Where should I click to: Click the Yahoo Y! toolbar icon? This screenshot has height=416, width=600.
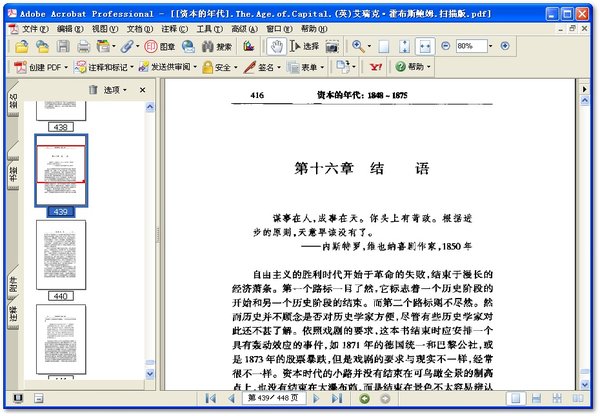pos(375,67)
